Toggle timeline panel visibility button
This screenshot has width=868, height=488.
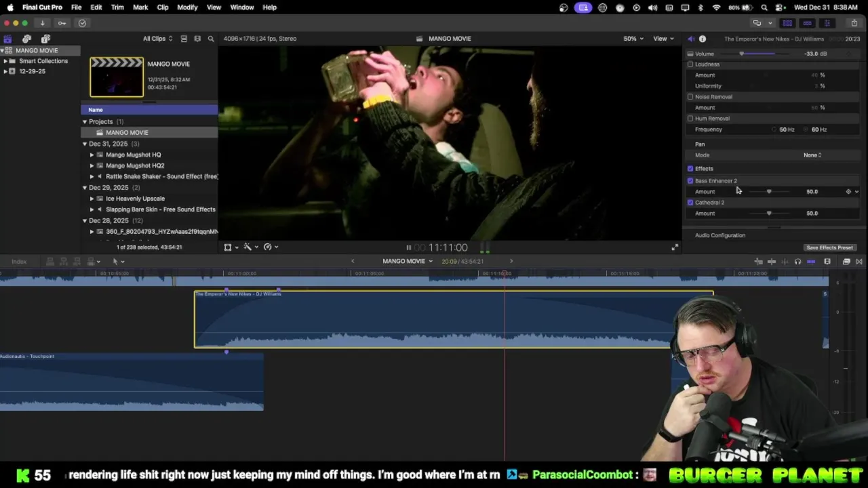[x=807, y=23]
